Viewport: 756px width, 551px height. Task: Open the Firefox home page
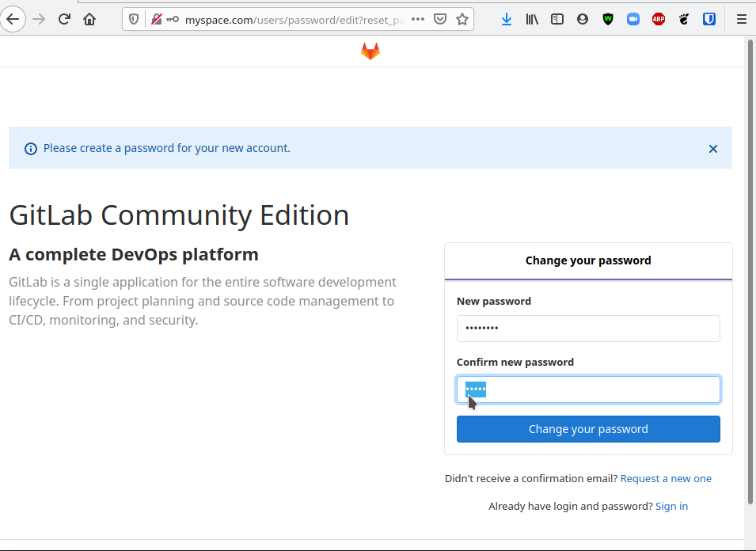(89, 19)
